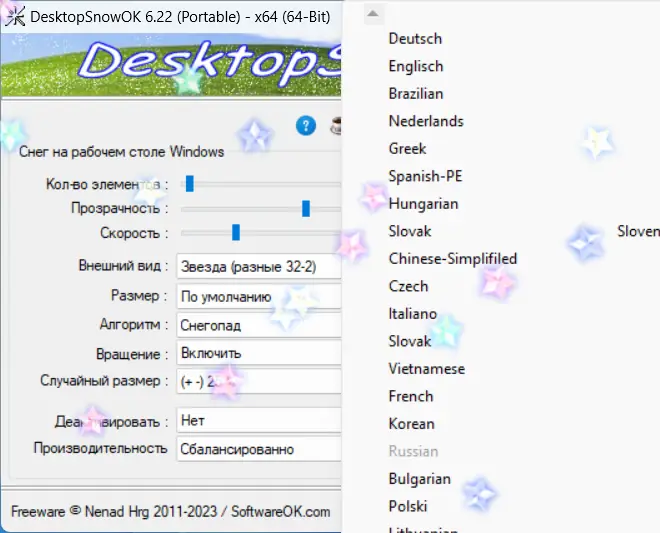Image resolution: width=660 pixels, height=533 pixels.
Task: Open the Внешний вид dropdown
Action: 259,266
